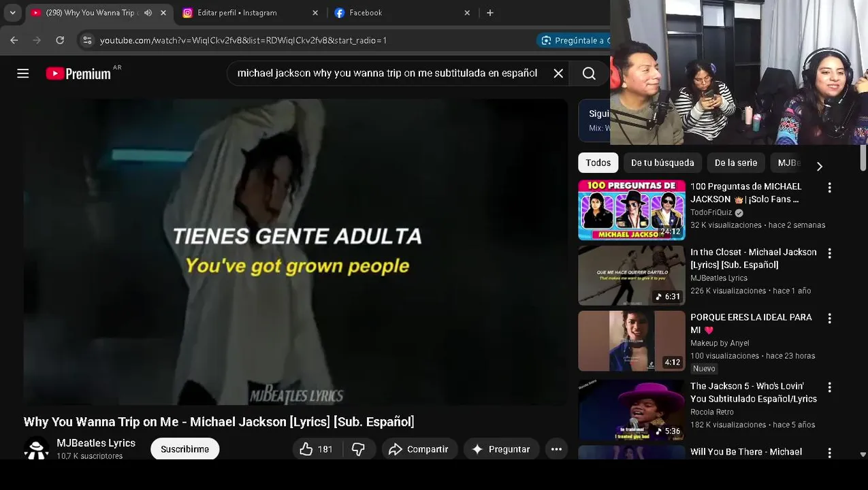The image size is (868, 490).
Task: Click the page scroll down arrow
Action: [863, 454]
